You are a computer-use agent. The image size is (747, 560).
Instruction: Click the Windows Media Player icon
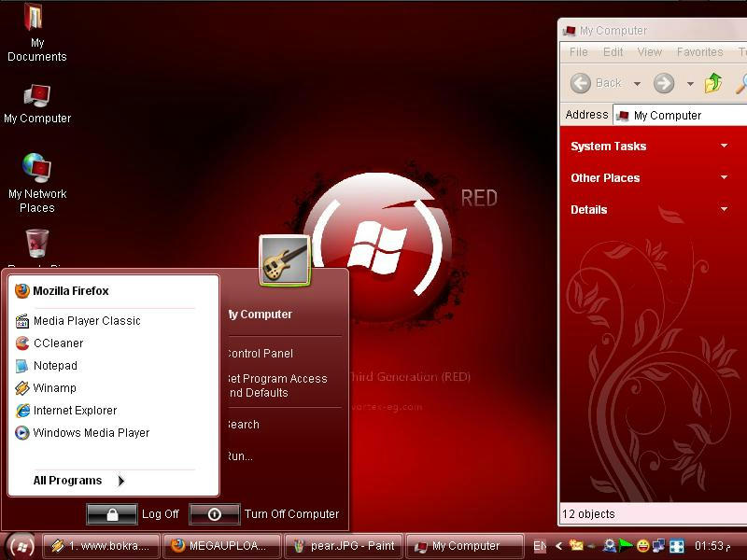[x=21, y=432]
